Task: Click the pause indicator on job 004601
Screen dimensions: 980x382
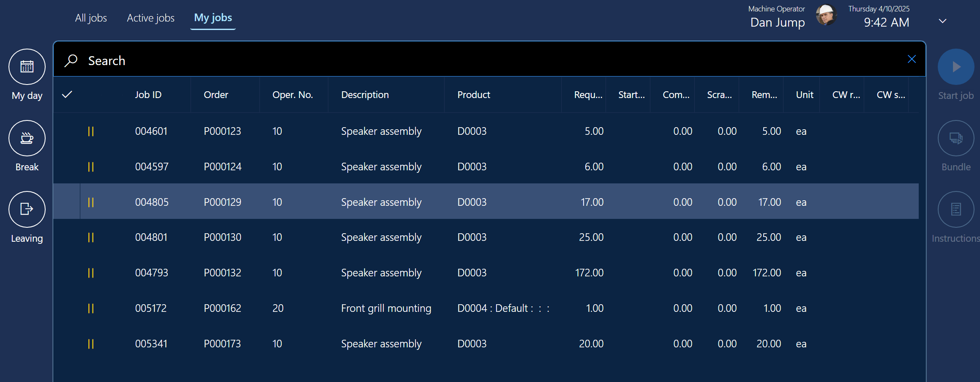Action: click(91, 131)
